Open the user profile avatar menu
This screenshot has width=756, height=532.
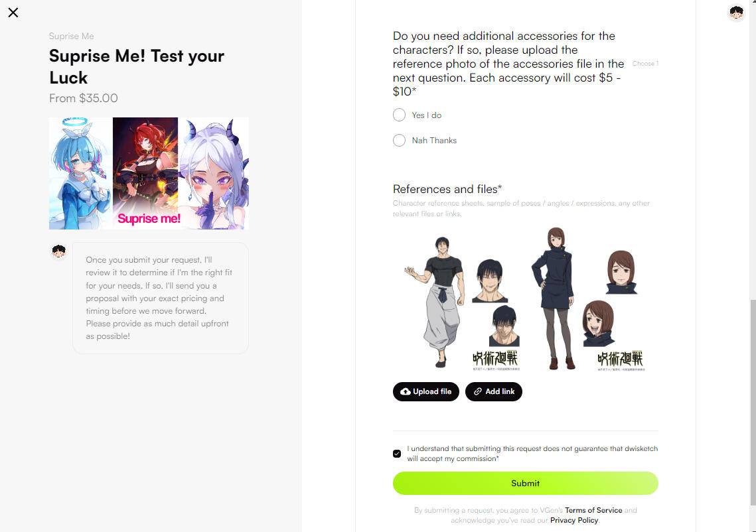[735, 13]
